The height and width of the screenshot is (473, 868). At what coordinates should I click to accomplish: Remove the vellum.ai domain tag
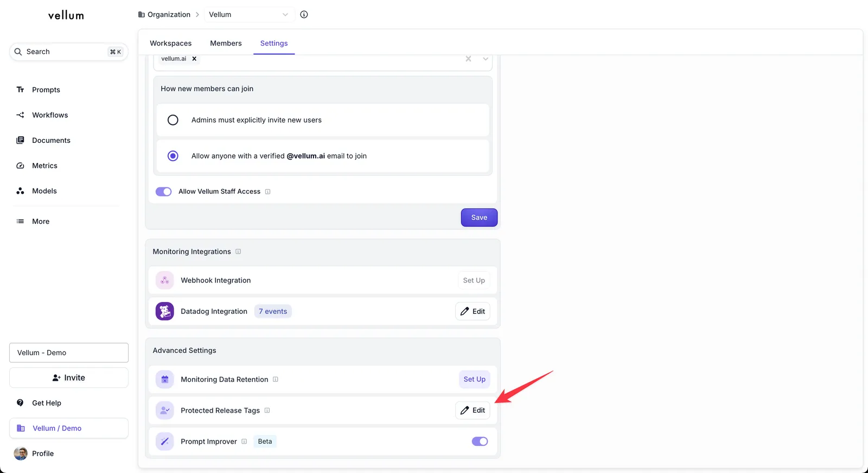194,59
